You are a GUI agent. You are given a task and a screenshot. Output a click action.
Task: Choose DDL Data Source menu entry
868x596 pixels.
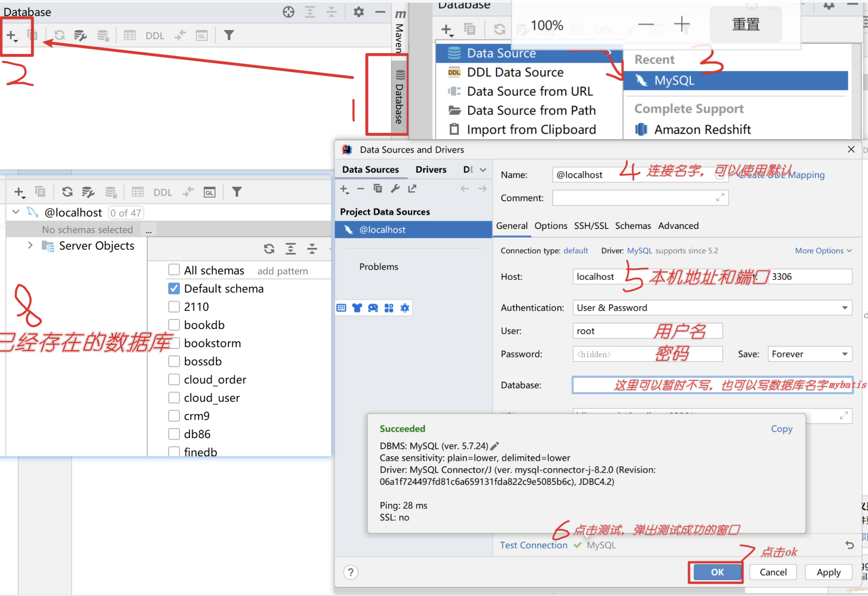pos(529,72)
